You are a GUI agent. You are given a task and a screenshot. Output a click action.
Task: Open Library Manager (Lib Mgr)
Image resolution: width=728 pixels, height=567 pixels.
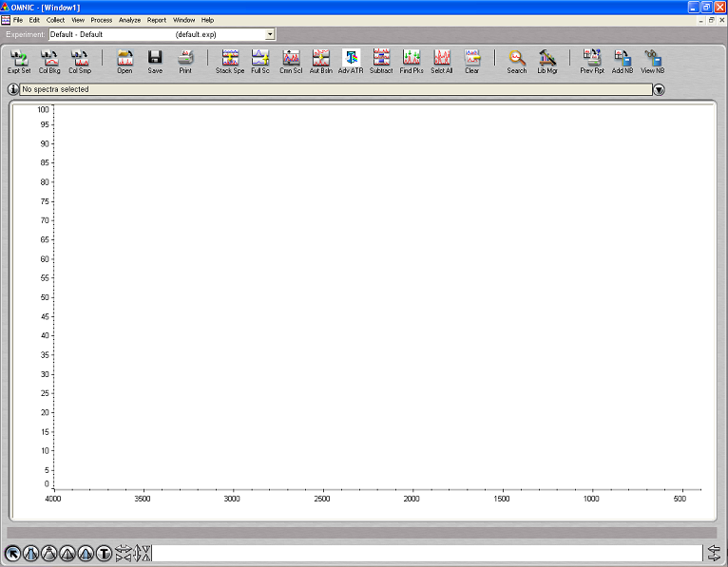coord(547,61)
